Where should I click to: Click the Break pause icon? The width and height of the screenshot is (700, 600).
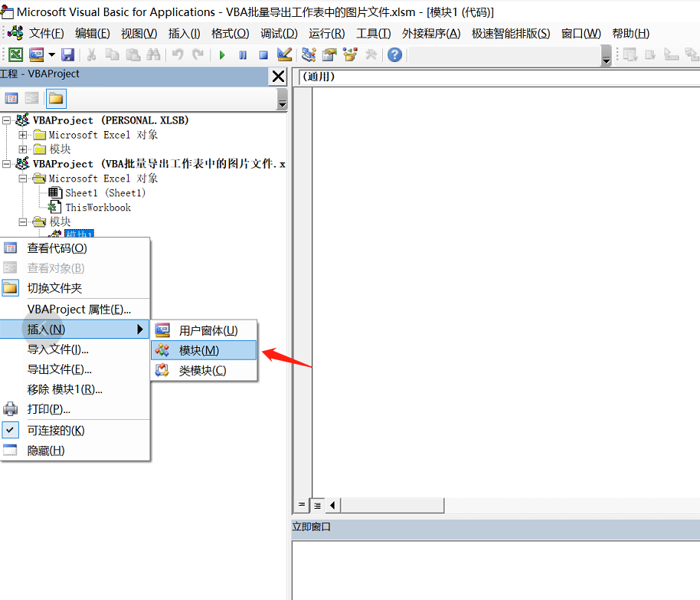pyautogui.click(x=243, y=55)
